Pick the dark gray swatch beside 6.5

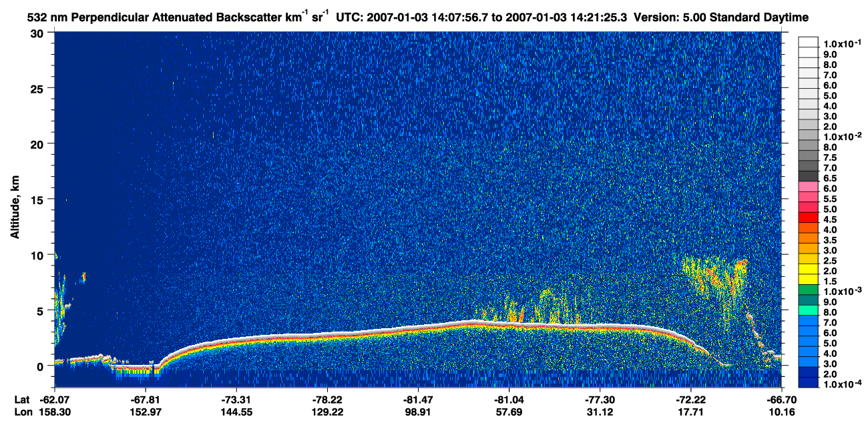(809, 176)
